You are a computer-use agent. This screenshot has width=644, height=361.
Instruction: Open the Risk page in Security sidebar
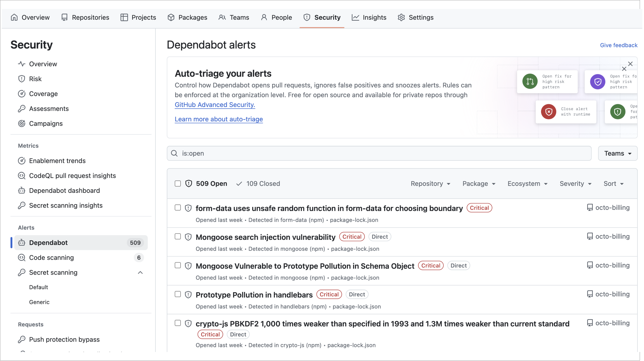click(x=35, y=78)
